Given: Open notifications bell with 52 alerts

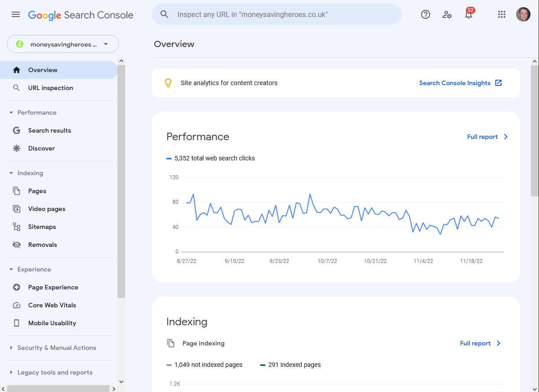Looking at the screenshot, I should [x=469, y=15].
